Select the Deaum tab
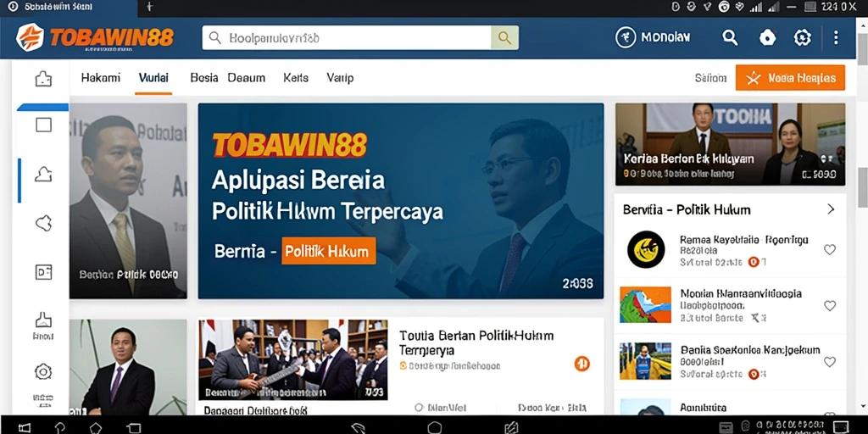This screenshot has width=868, height=434. pyautogui.click(x=247, y=78)
